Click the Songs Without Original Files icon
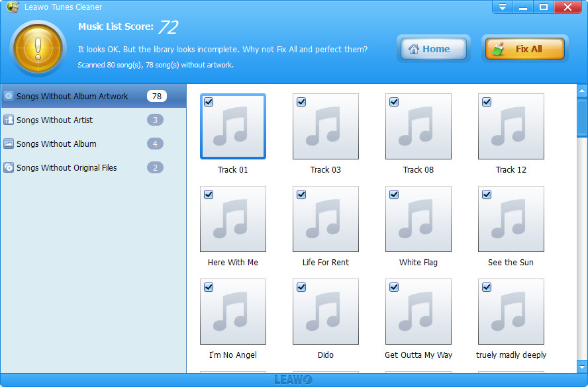588x387 pixels. [9, 167]
